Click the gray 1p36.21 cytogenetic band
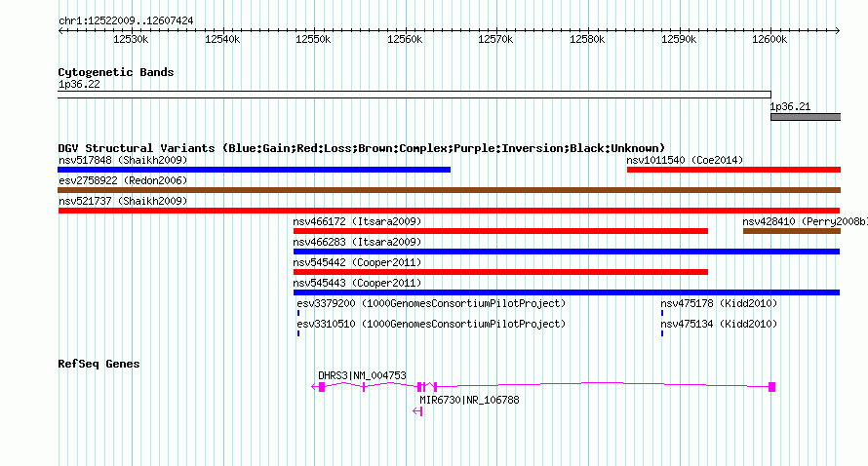The image size is (868, 466). click(x=806, y=117)
